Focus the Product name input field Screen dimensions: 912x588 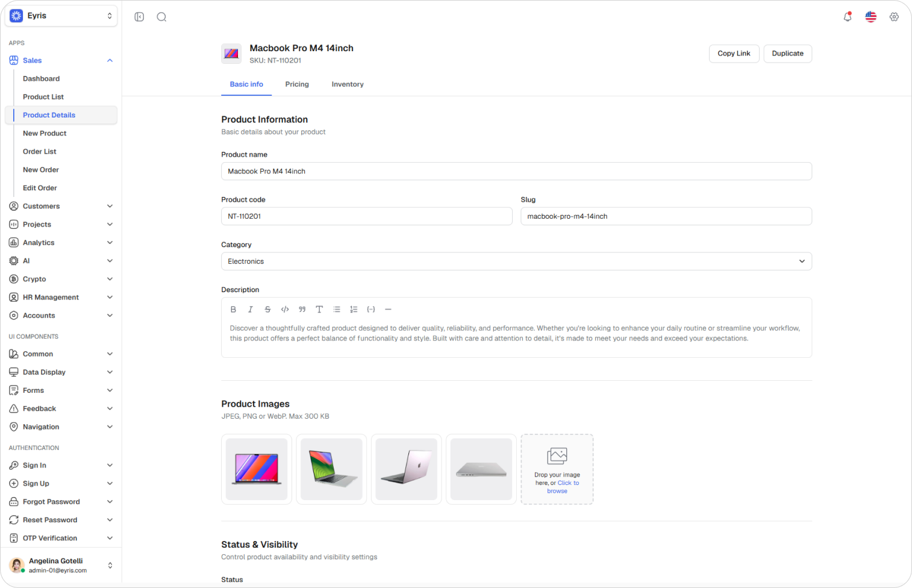click(x=516, y=171)
